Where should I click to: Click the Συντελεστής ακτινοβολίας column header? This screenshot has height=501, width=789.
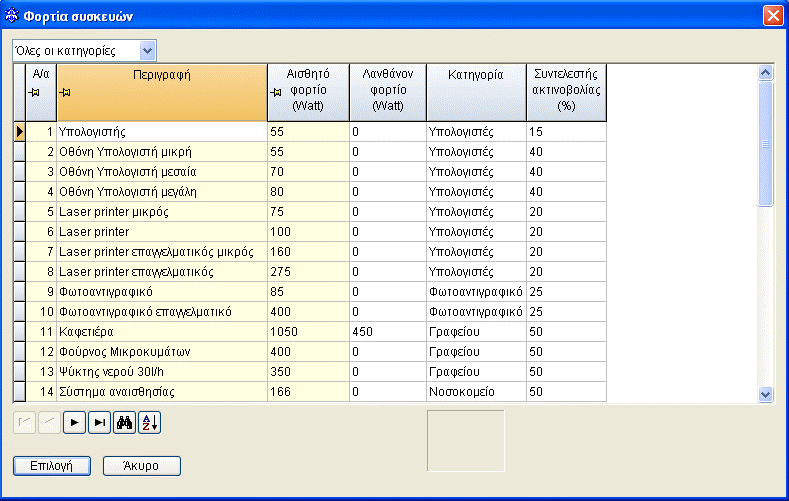pyautogui.click(x=566, y=93)
